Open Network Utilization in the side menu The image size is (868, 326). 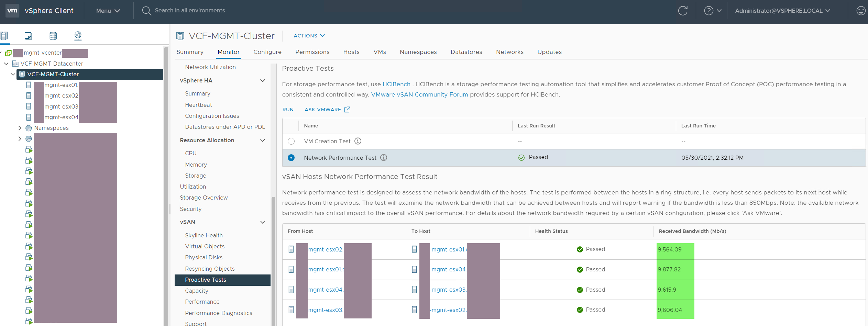click(x=210, y=67)
